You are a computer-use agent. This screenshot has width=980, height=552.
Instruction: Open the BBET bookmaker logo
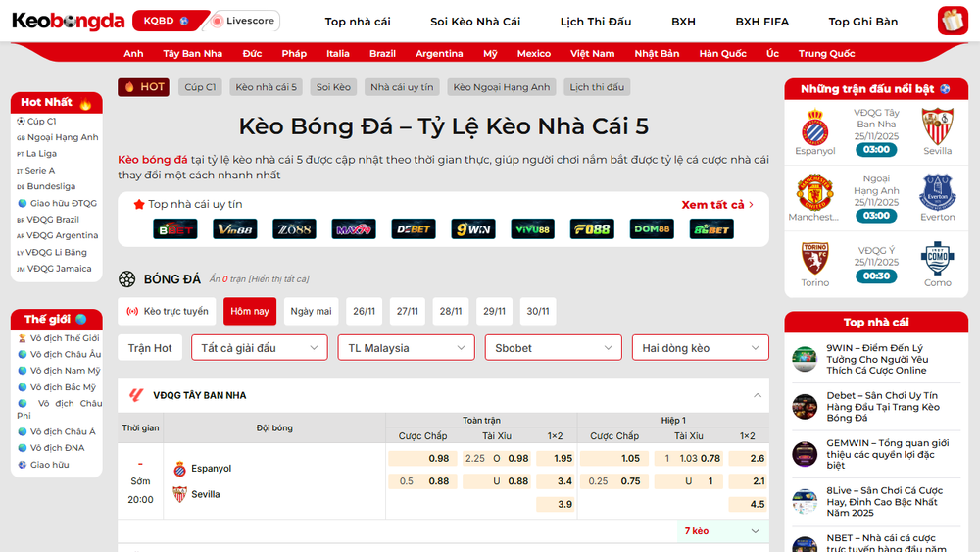pos(175,229)
